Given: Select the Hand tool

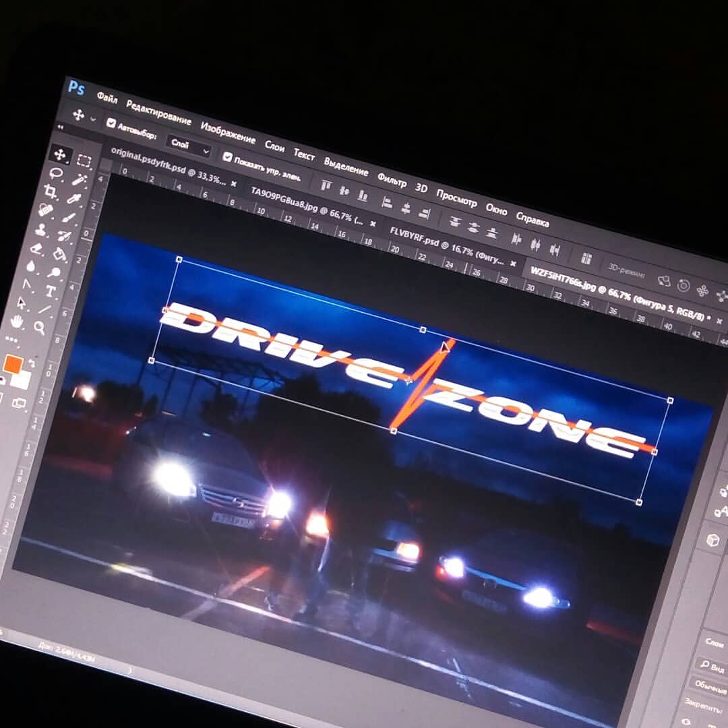Looking at the screenshot, I should (17, 322).
